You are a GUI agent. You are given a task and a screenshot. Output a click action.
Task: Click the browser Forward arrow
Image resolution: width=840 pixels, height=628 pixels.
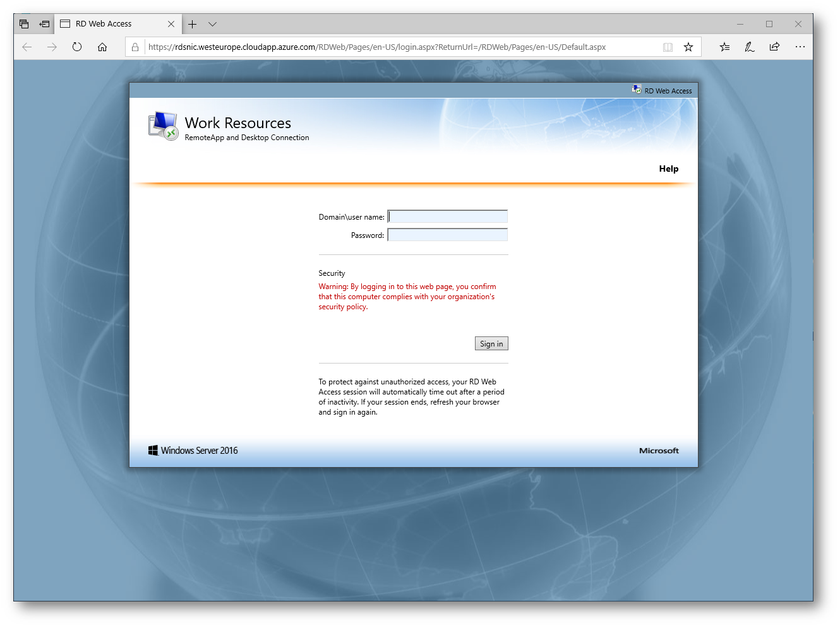[52, 47]
